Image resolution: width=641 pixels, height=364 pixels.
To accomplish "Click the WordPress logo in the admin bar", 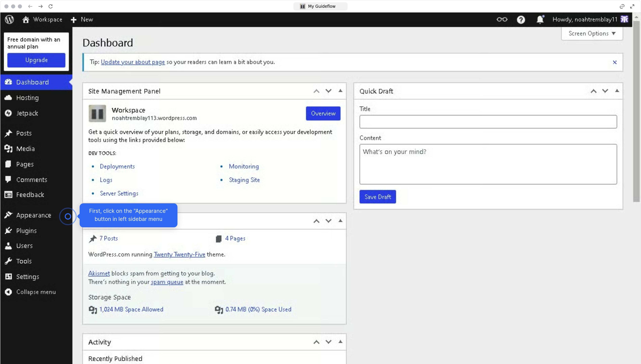I will (x=9, y=19).
